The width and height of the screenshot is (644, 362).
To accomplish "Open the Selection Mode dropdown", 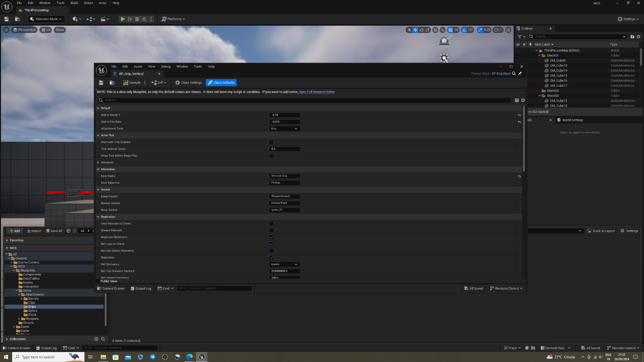I will (46, 19).
